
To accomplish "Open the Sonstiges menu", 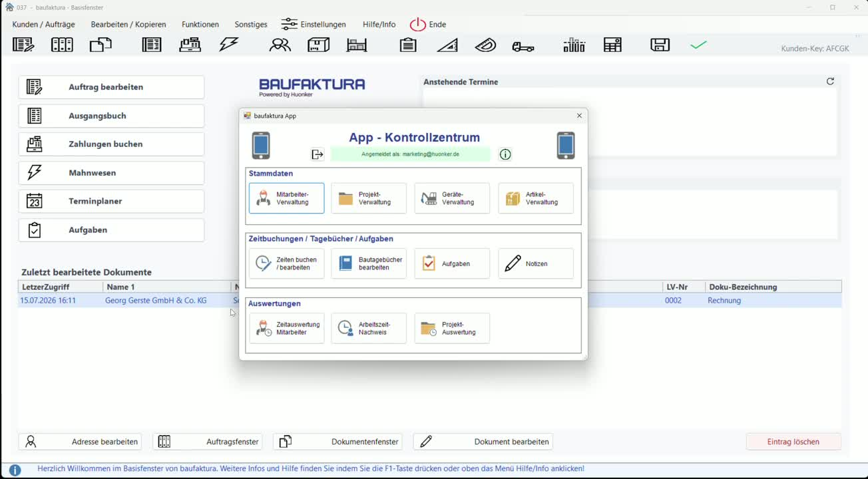I will (x=251, y=25).
